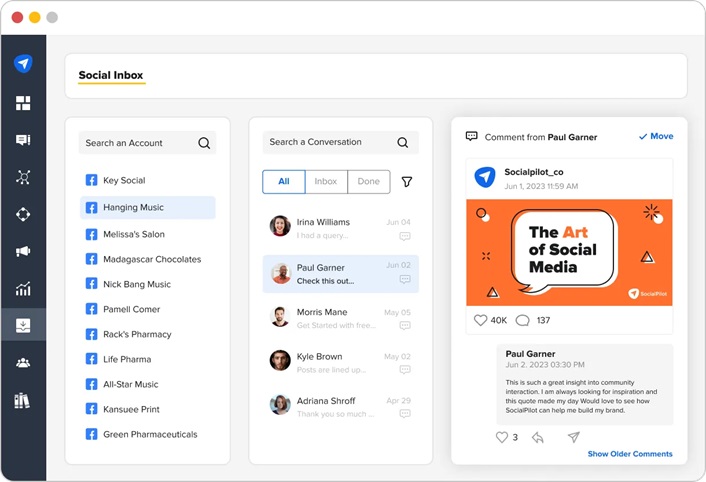
Task: Open the content library books icon
Action: (x=22, y=400)
